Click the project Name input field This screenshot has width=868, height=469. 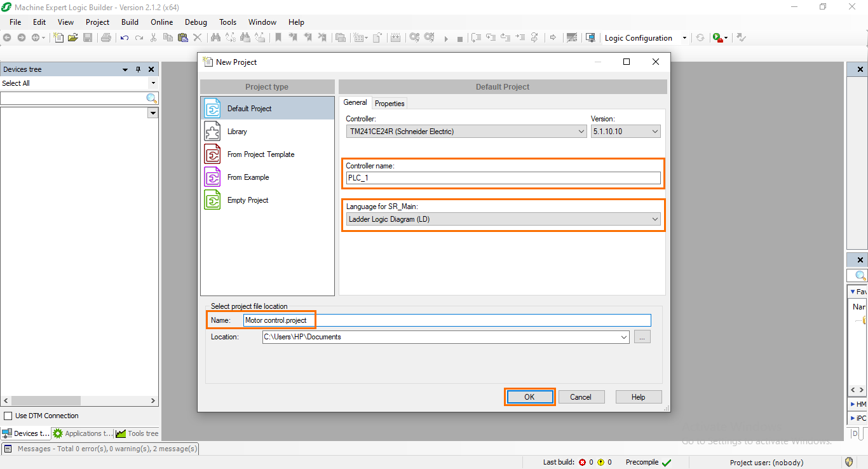tap(447, 320)
